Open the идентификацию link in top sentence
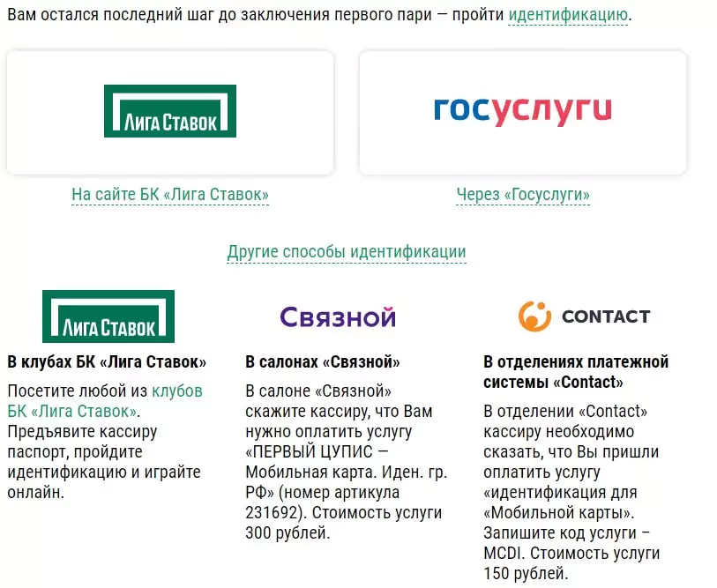The height and width of the screenshot is (588, 717). point(568,15)
